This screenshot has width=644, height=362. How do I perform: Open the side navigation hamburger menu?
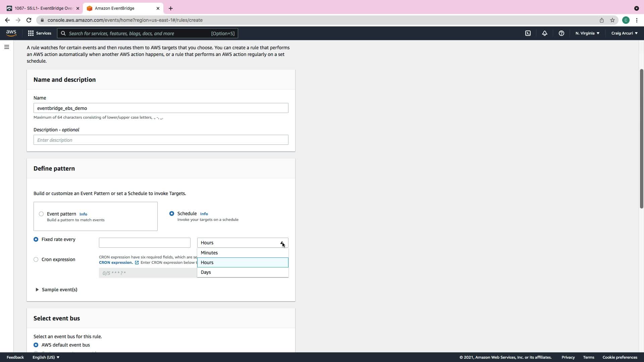coord(7,47)
